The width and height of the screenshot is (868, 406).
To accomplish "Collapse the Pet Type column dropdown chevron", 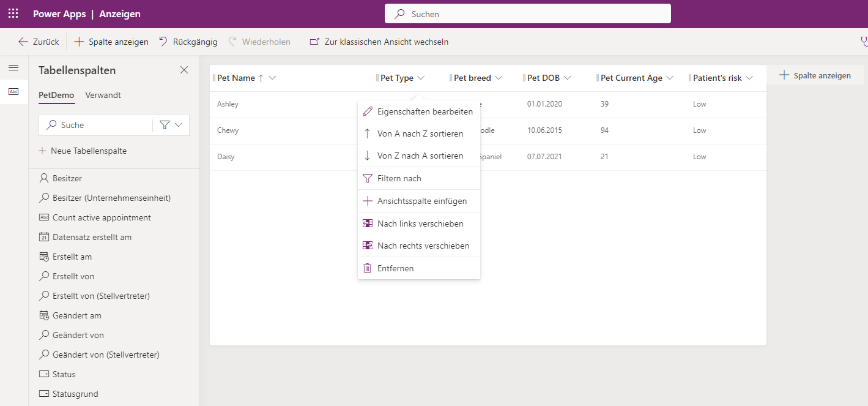I will pyautogui.click(x=421, y=78).
